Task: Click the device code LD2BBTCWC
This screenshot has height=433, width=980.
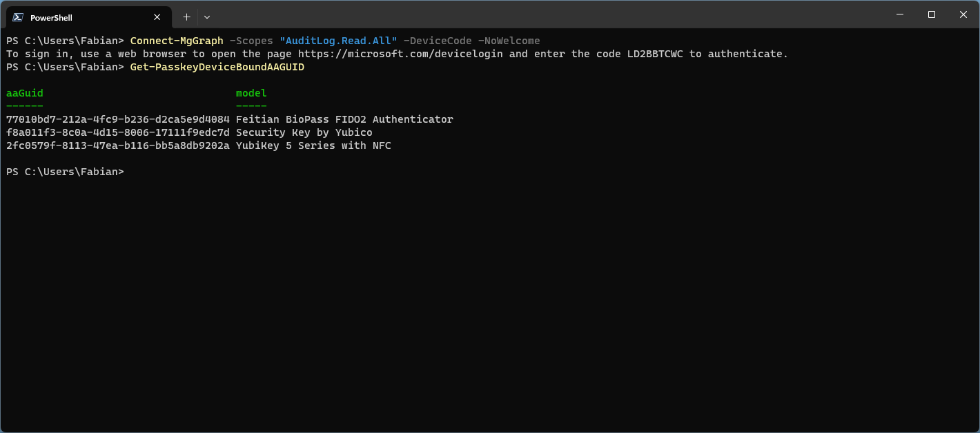Action: [655, 54]
